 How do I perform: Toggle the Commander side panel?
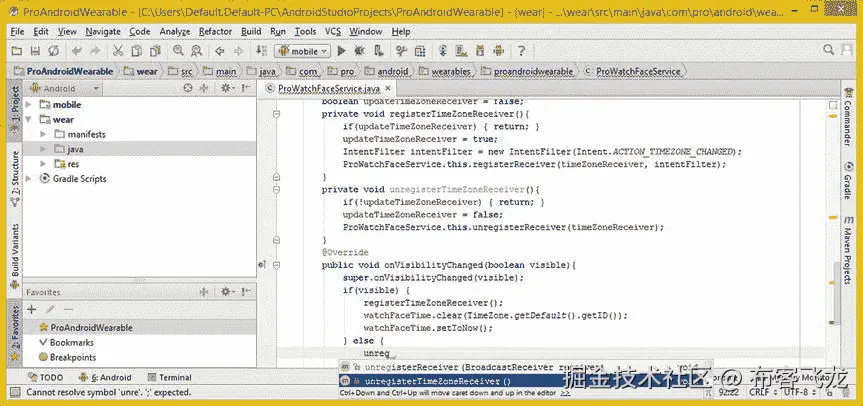point(848,117)
